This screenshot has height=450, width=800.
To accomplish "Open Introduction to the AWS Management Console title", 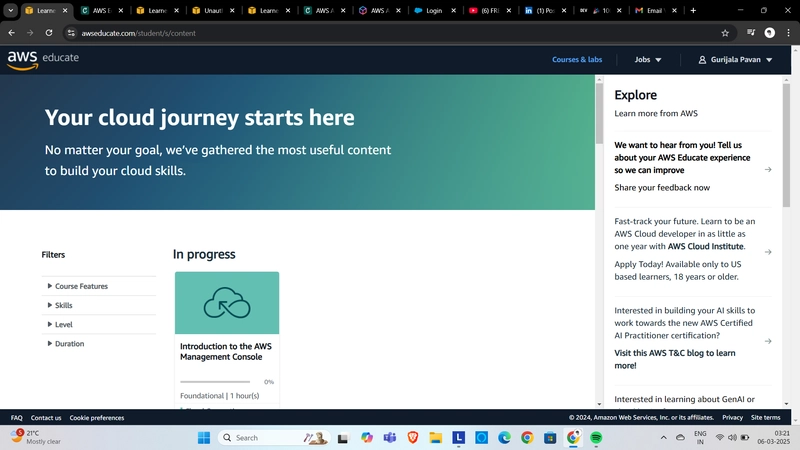I will pos(226,352).
